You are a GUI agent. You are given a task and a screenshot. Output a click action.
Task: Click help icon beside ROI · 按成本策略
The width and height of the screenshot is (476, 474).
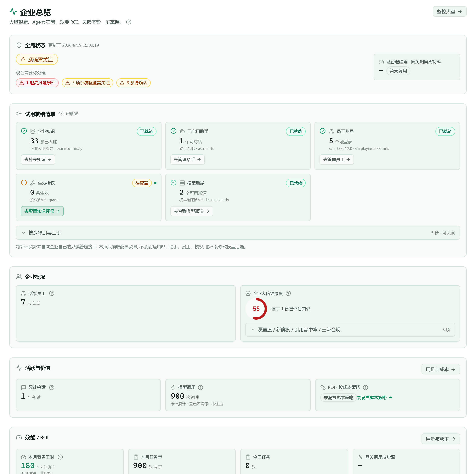point(366,387)
